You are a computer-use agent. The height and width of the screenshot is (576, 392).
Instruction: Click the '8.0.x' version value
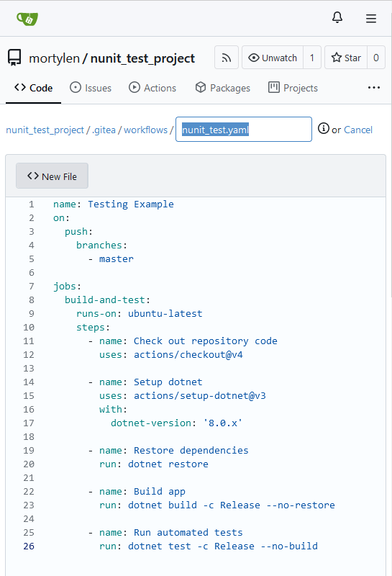[x=223, y=423]
